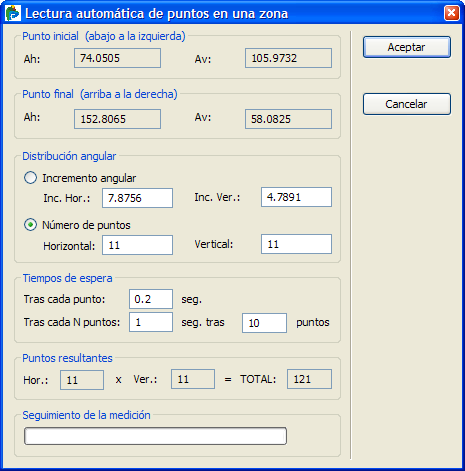The width and height of the screenshot is (465, 471).
Task: Edit the Tras cada N puntos seconds field
Action: coord(151,322)
